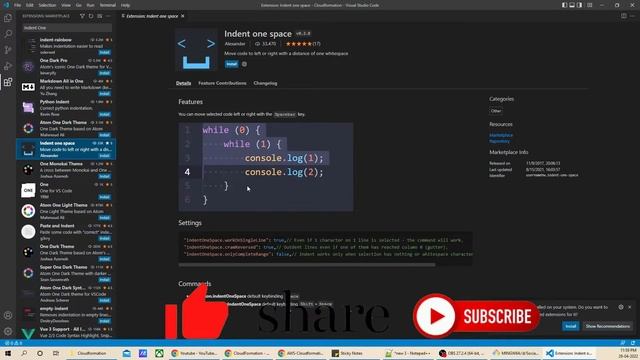Viewport: 640px width, 360px height.
Task: Open the Run menu
Action: coord(91,5)
